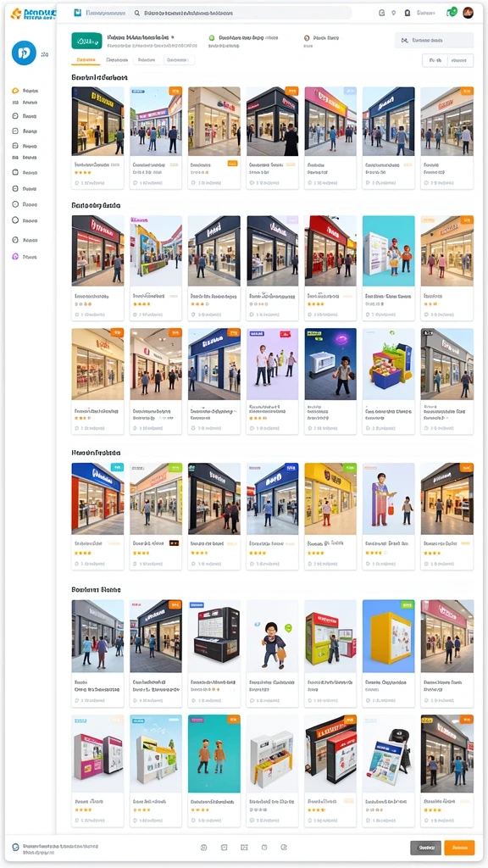Viewport: 488px width, 868px height.
Task: Click the orange button at bottom right
Action: [459, 848]
